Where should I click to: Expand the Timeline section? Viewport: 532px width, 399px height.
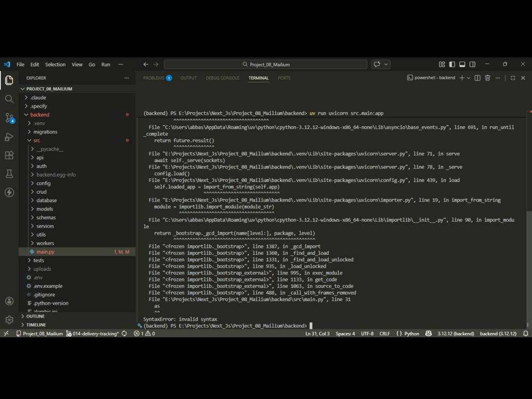point(77,325)
